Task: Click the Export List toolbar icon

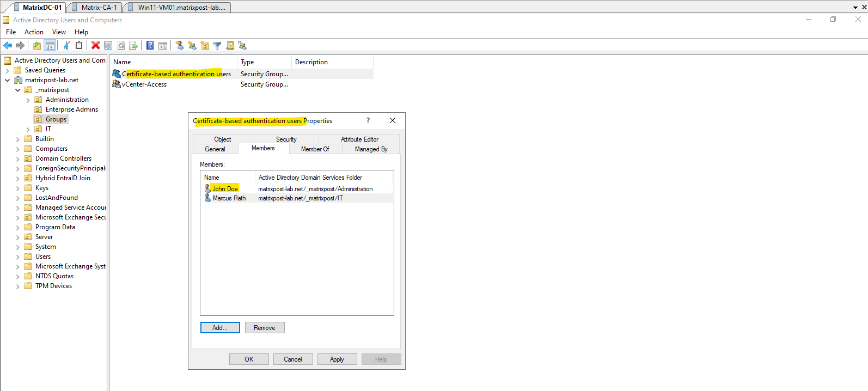Action: point(133,45)
